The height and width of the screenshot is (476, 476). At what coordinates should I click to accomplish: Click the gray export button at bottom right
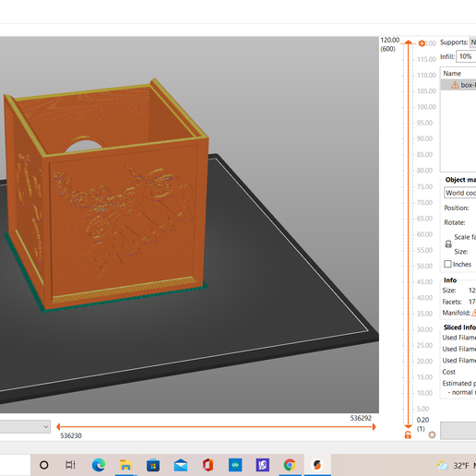[x=458, y=431]
